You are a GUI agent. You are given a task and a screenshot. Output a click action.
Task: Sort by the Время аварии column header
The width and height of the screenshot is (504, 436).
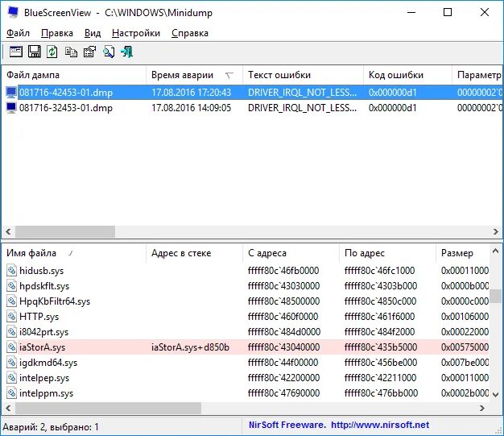point(194,75)
